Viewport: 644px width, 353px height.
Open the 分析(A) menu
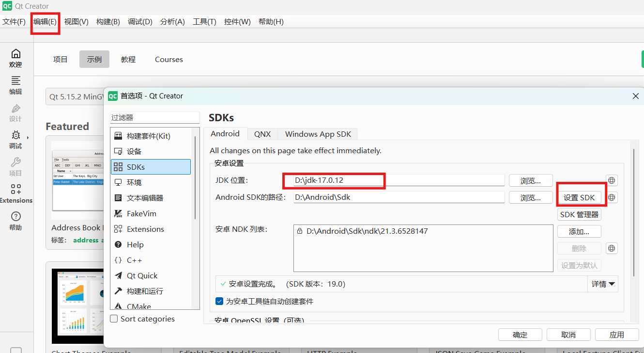(172, 22)
